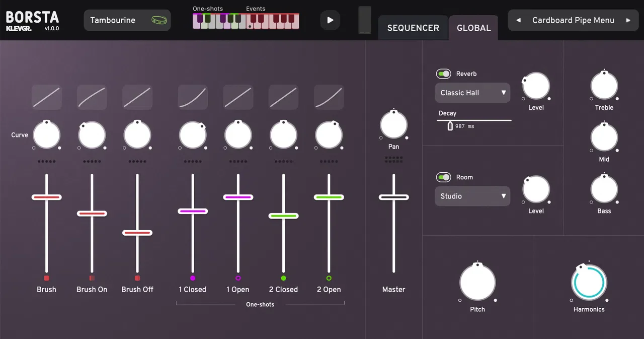The width and height of the screenshot is (644, 339).
Task: Click the 1 Open curve shape thumbnail
Action: tap(238, 97)
